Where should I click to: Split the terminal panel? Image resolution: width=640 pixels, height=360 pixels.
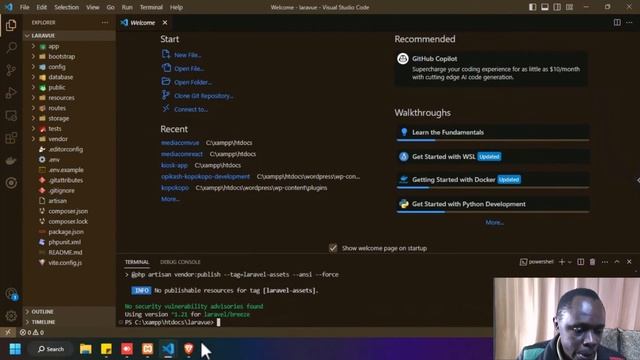(580, 262)
